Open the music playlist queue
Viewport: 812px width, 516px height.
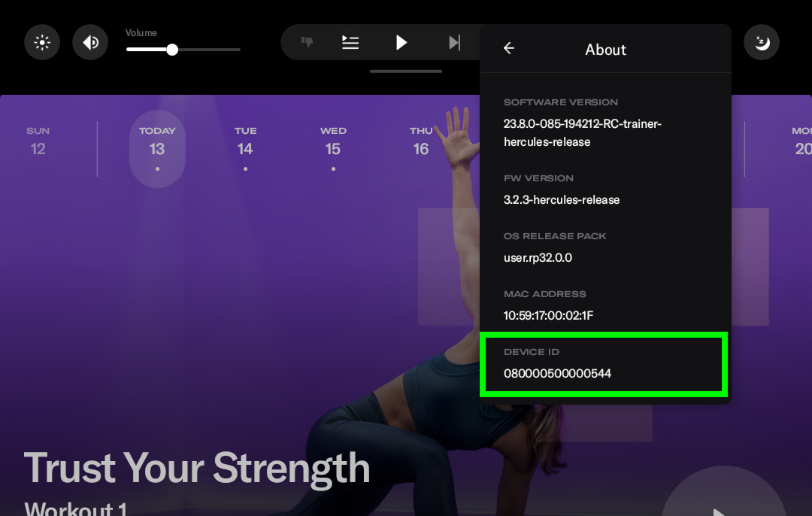350,42
